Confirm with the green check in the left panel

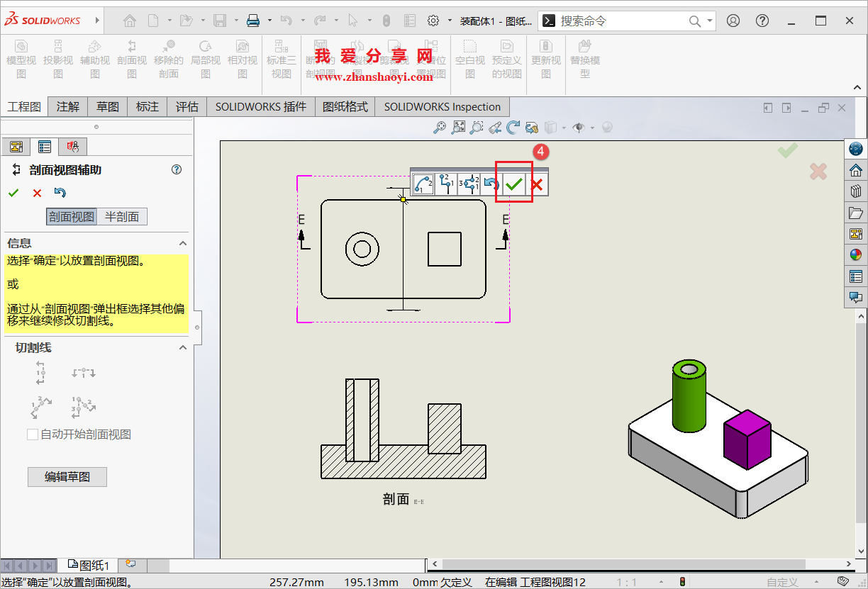coord(13,193)
